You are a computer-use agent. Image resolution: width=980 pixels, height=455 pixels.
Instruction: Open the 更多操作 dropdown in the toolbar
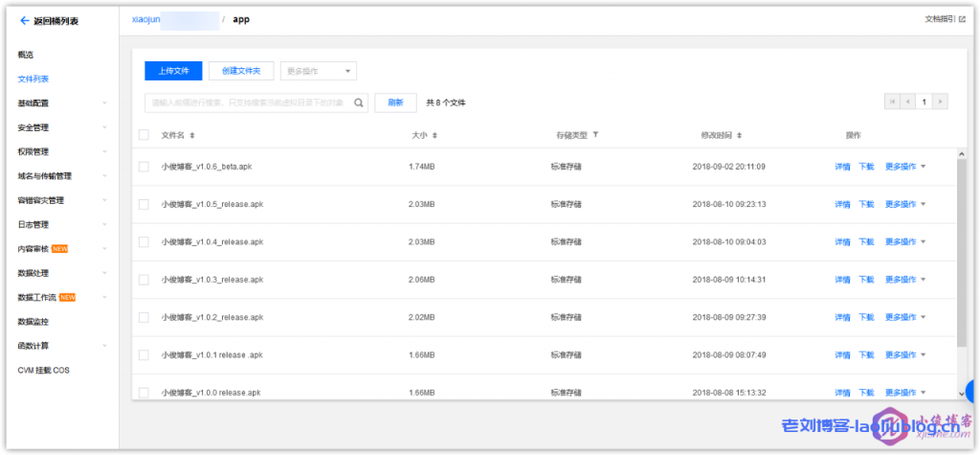tap(319, 71)
